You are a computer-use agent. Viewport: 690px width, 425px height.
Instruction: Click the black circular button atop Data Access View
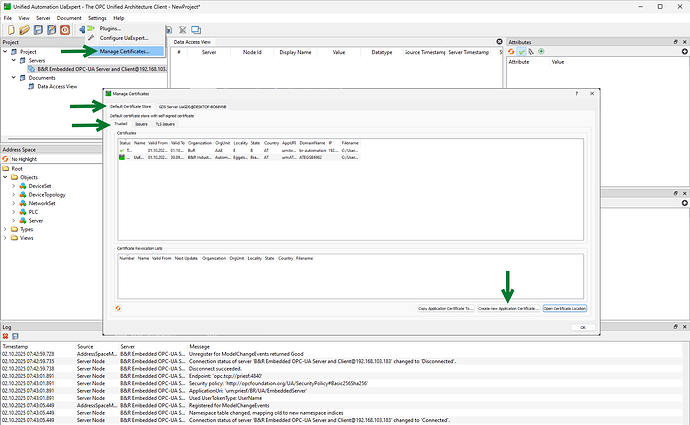[x=499, y=41]
